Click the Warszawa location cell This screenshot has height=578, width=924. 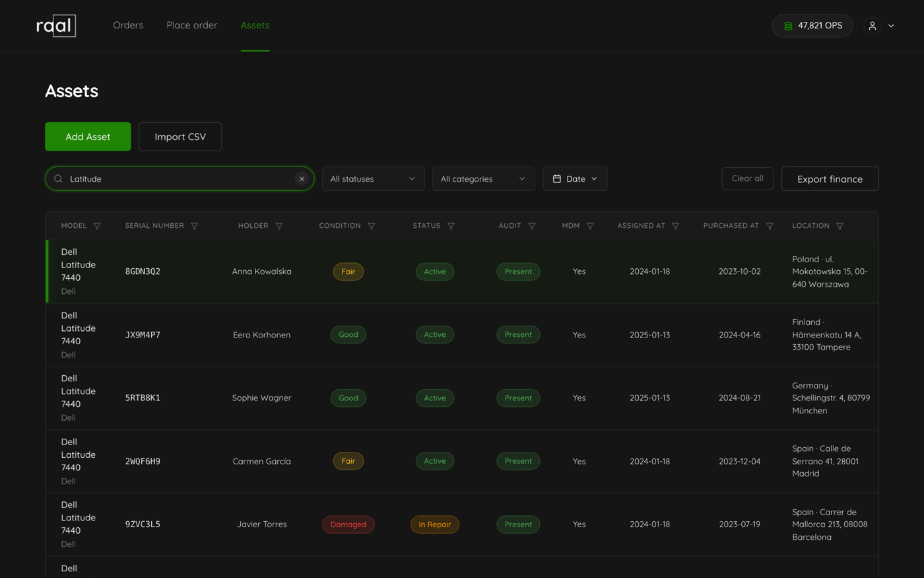pyautogui.click(x=830, y=271)
